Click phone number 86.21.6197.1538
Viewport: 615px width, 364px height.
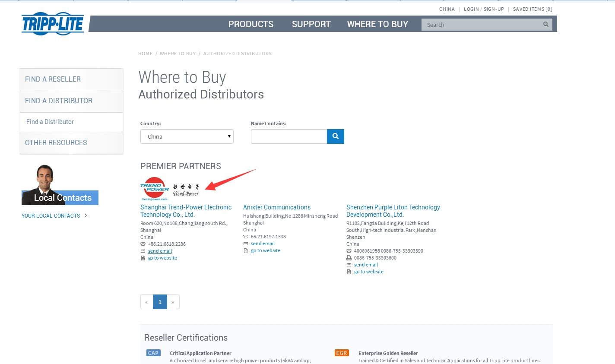[268, 237]
